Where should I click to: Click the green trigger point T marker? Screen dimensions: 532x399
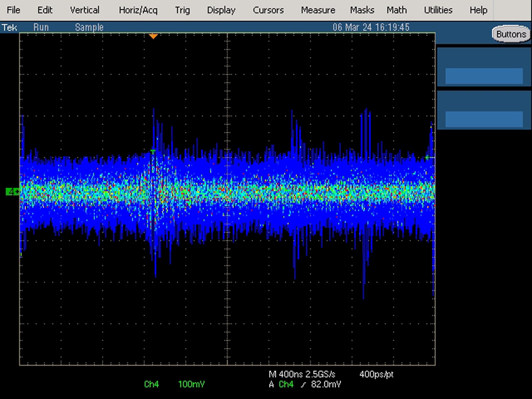click(x=153, y=152)
